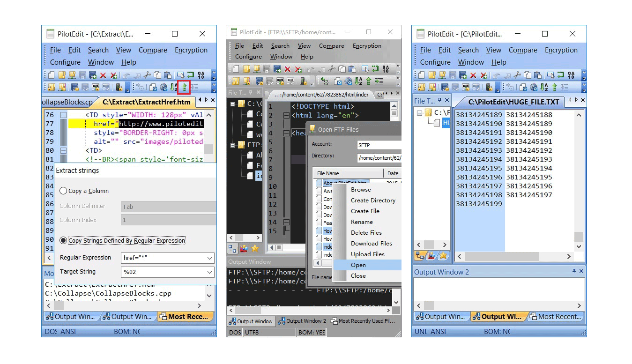
Task: Click Word Wrap green arrow icon in ExtractHref window
Action: tap(191, 75)
